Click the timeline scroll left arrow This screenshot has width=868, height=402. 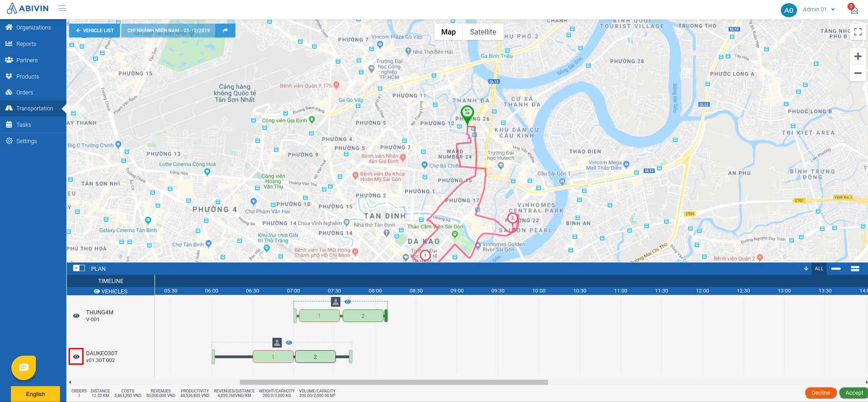pos(70,382)
